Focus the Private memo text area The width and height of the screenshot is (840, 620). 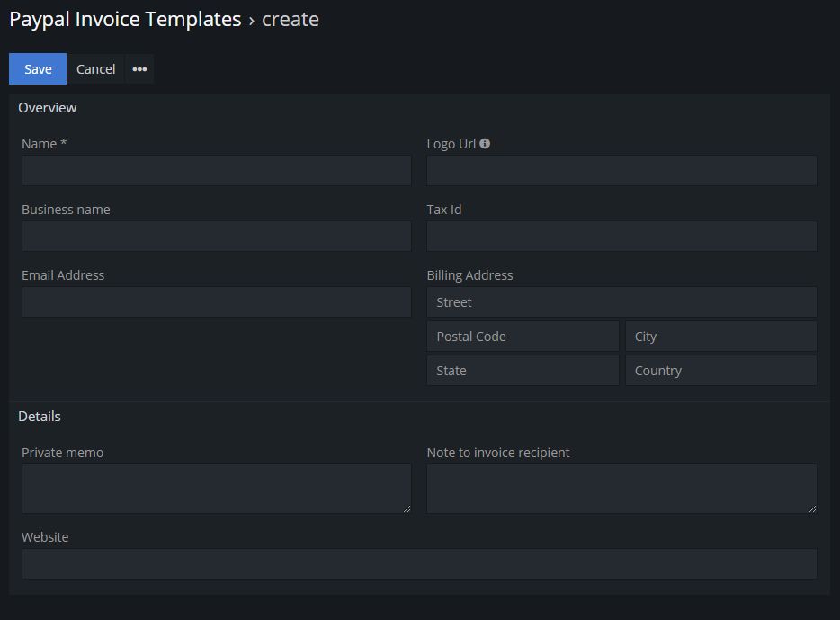(217, 489)
